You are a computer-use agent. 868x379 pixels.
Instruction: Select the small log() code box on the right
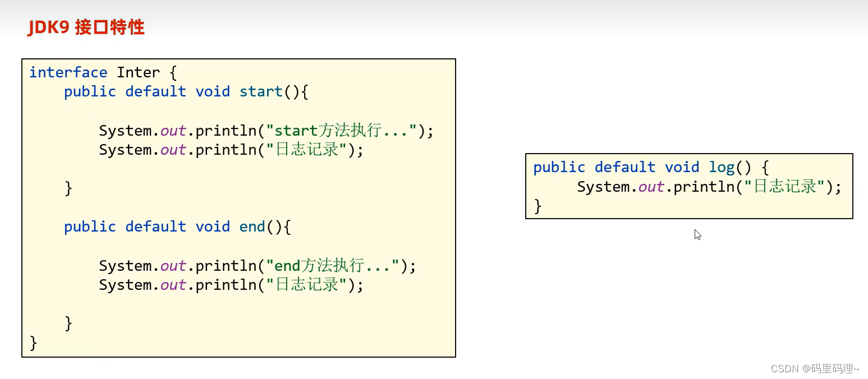point(689,186)
